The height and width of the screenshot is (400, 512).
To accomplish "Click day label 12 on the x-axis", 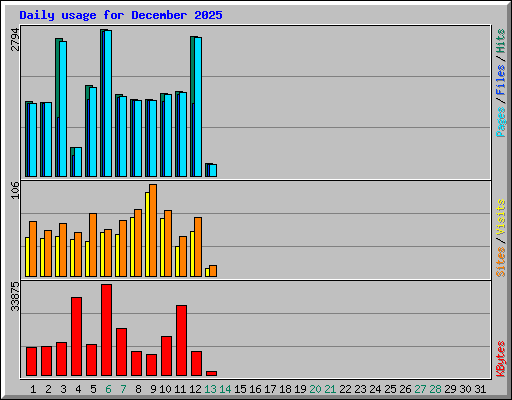I will 195,389.
